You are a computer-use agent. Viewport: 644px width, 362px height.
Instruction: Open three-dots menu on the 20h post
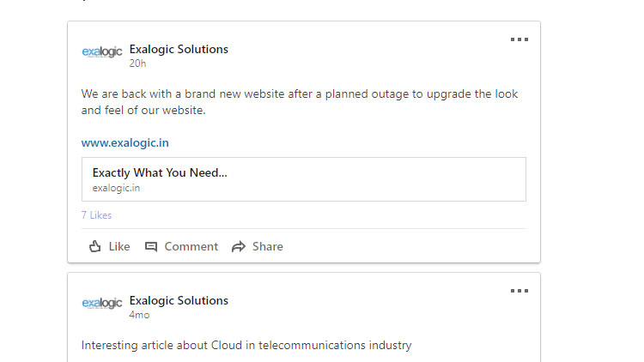tap(519, 39)
